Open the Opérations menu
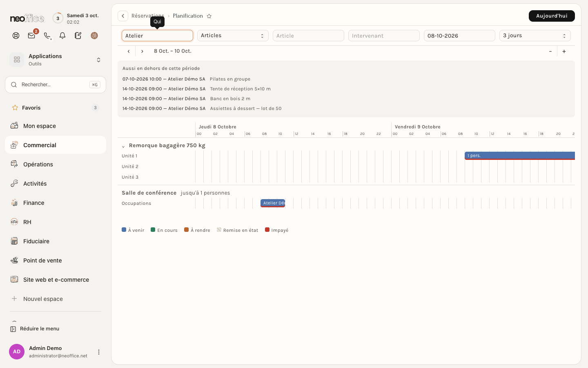Viewport: 588px width, 368px height. [x=56, y=164]
